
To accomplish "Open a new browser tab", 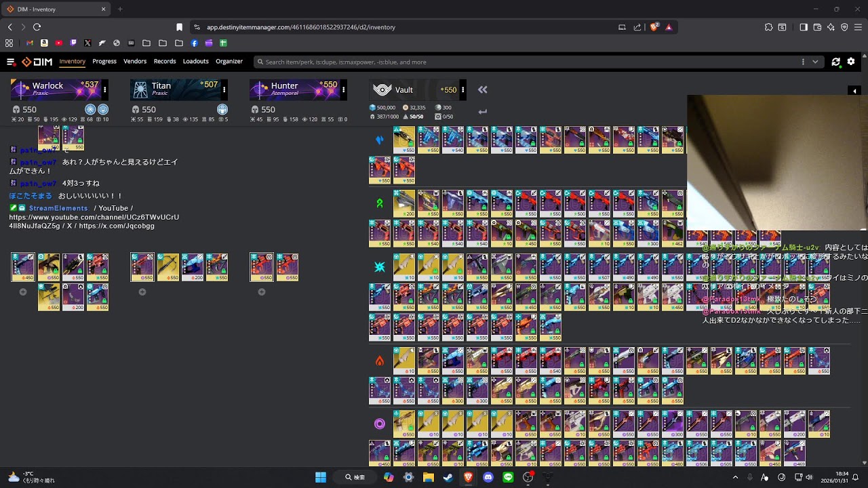I will coord(120,9).
